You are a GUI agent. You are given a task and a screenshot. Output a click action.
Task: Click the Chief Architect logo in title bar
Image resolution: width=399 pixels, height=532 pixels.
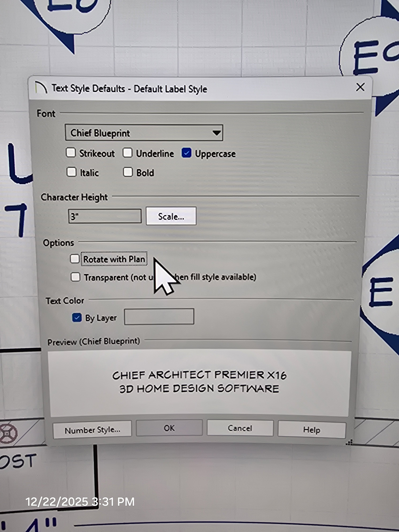[x=41, y=88]
